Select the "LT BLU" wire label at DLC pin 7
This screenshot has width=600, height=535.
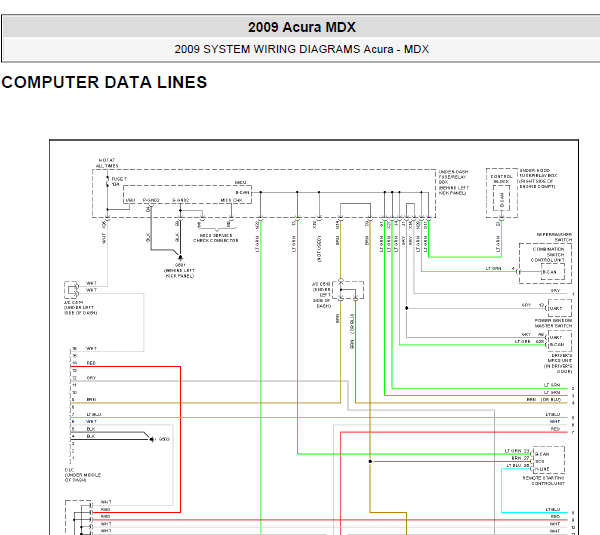pyautogui.click(x=94, y=414)
